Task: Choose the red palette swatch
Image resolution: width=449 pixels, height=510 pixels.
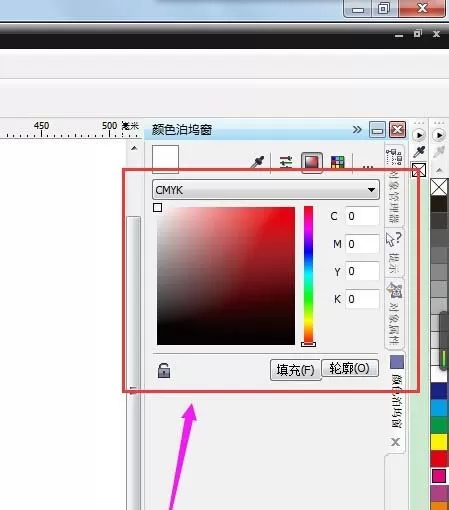Action: [x=439, y=459]
